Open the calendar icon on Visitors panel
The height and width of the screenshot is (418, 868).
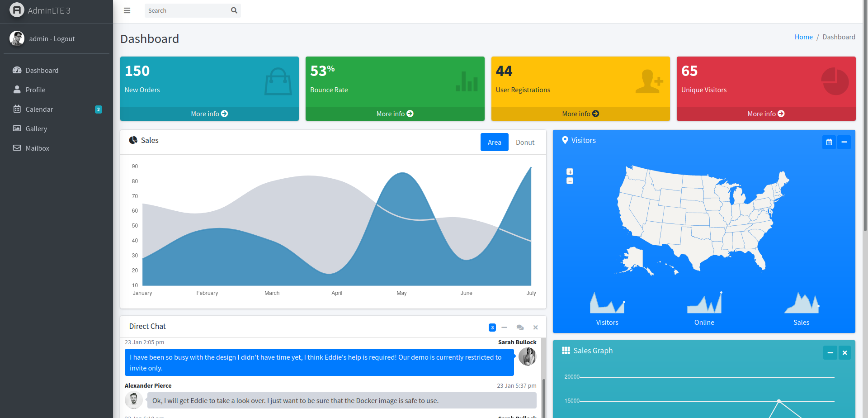tap(829, 142)
